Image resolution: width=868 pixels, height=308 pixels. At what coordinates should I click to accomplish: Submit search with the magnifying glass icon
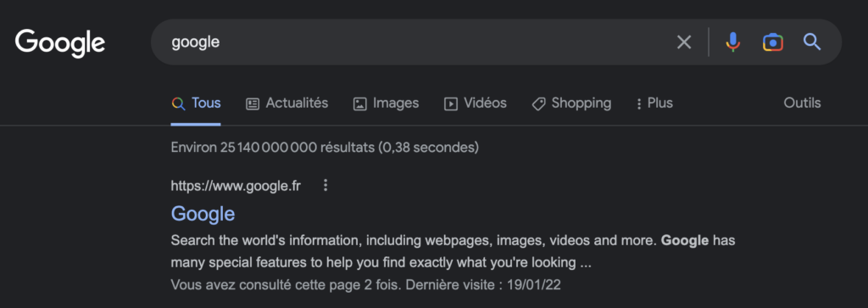812,42
